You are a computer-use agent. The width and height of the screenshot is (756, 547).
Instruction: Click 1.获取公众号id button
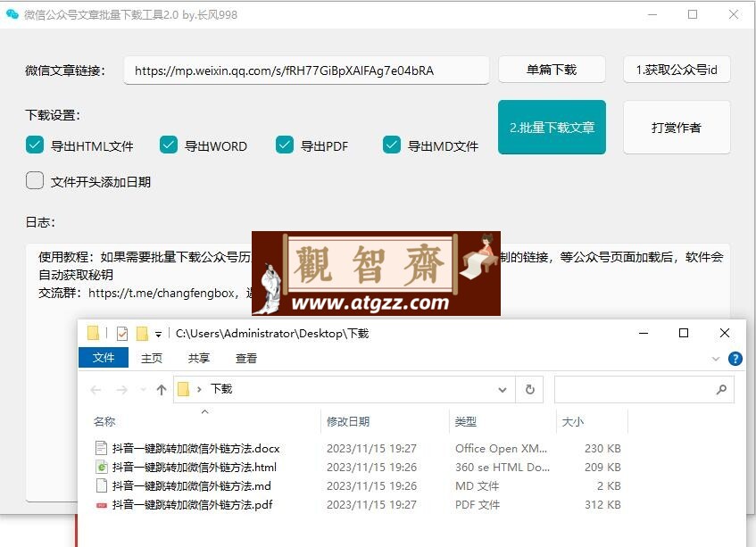pos(677,70)
